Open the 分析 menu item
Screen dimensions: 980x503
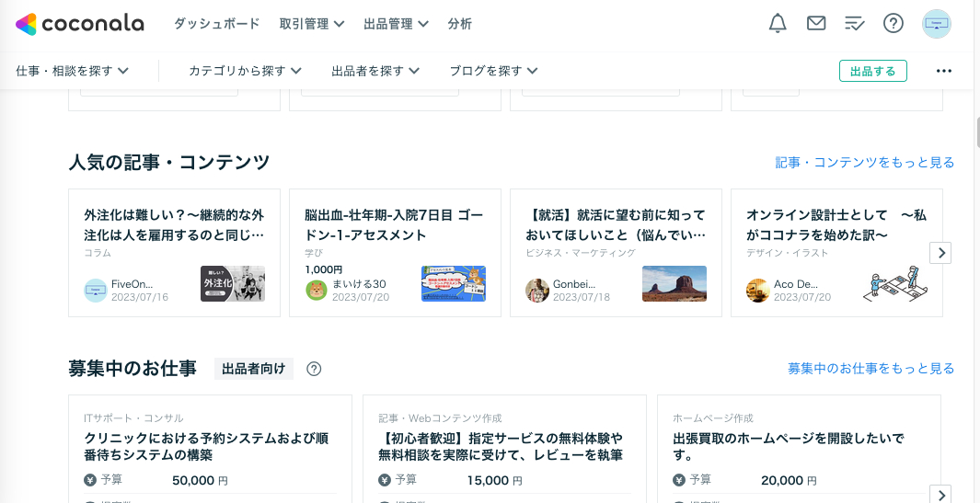[x=460, y=24]
